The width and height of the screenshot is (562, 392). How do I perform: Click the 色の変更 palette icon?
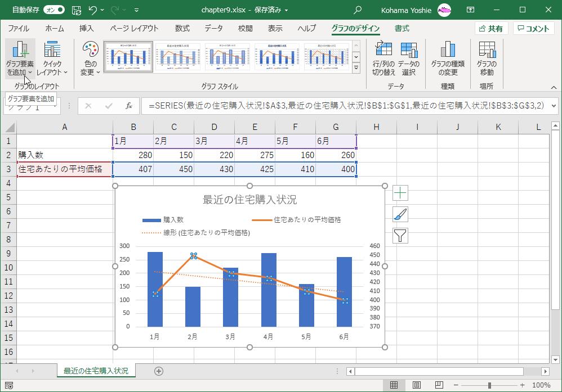click(90, 49)
